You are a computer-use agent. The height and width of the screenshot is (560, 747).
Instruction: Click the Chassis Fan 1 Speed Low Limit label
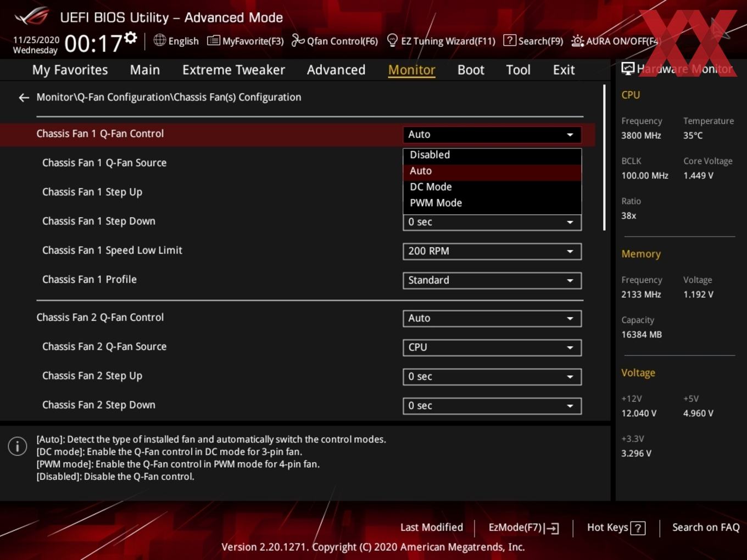point(112,250)
